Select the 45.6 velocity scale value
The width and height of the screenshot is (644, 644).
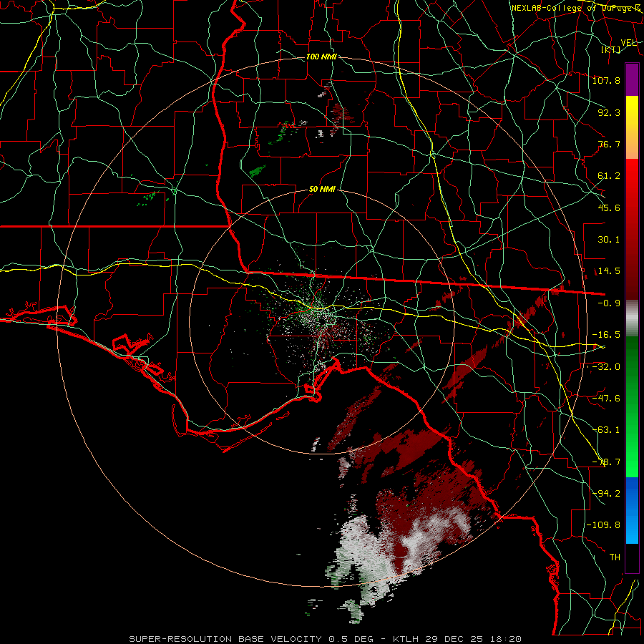[x=609, y=208]
